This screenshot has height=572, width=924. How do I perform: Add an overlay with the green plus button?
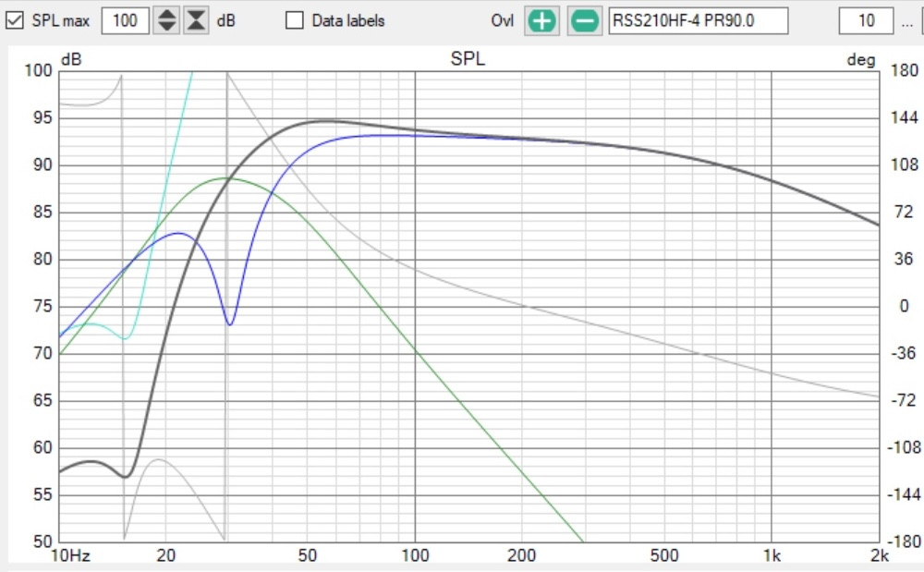[x=541, y=21]
